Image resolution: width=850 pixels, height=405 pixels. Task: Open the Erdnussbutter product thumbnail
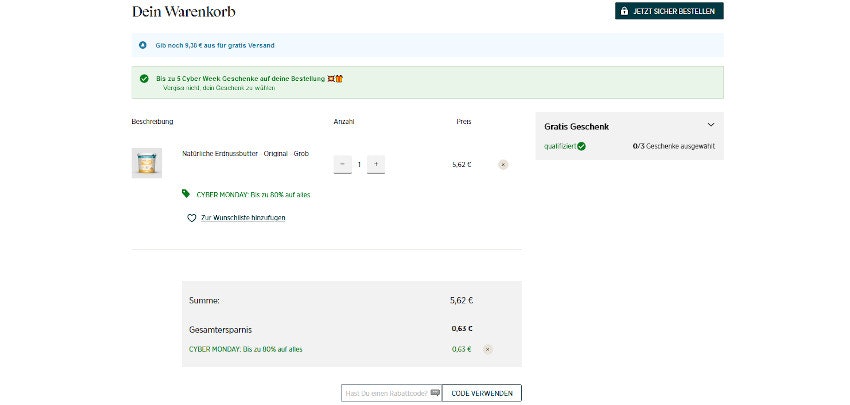[x=147, y=163]
